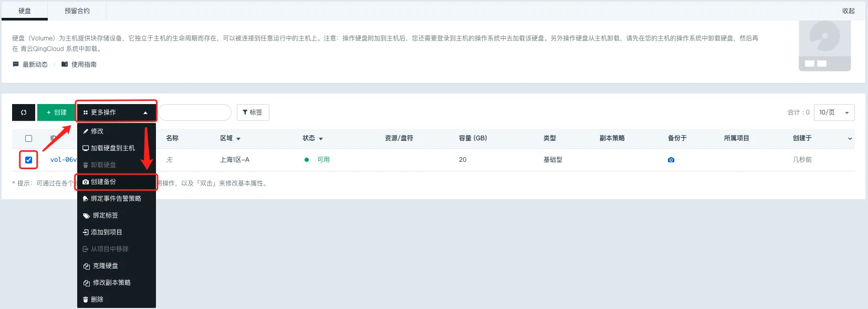Choose 修改 from the menu
Viewport: 868px width, 309px height.
(x=116, y=131)
